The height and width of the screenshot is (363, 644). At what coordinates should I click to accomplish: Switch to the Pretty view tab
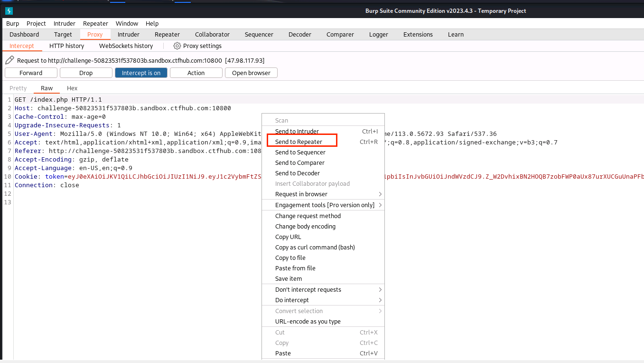18,88
